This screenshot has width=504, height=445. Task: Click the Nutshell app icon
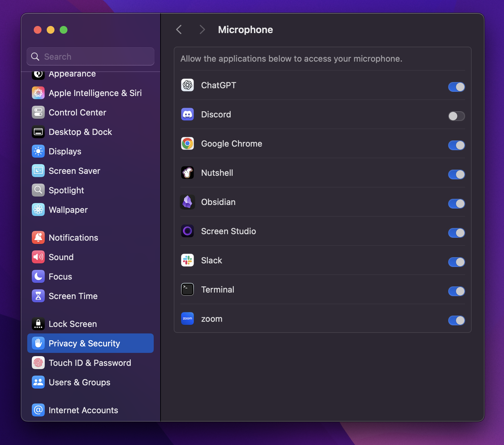click(x=187, y=173)
